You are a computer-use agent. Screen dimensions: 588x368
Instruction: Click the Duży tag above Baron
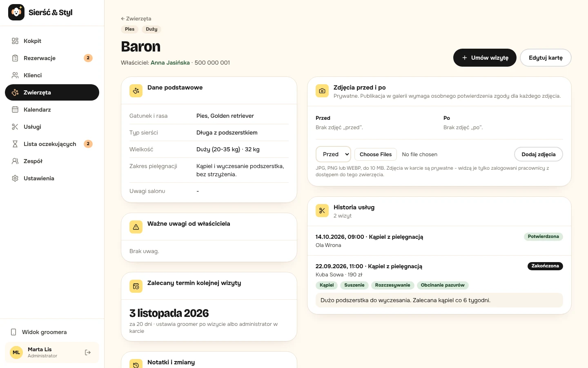pyautogui.click(x=151, y=29)
